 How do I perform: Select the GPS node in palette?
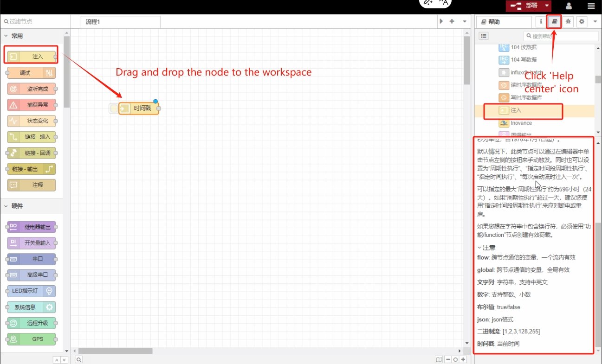pyautogui.click(x=32, y=339)
